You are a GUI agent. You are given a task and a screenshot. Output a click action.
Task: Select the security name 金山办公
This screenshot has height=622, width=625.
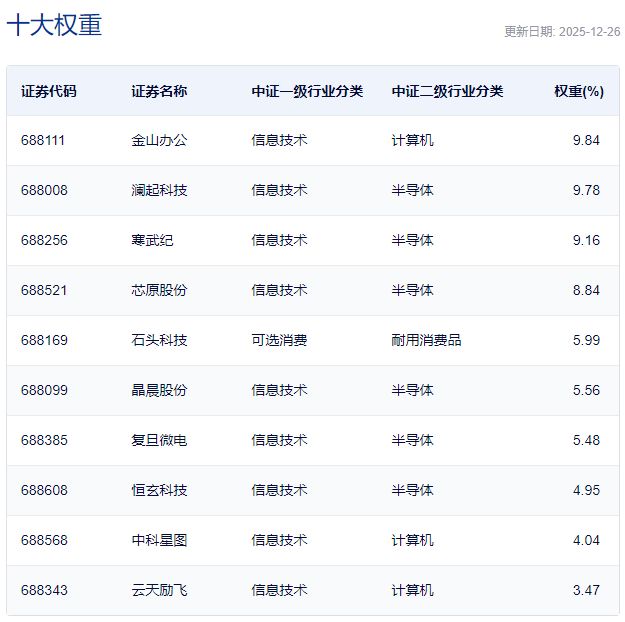159,140
